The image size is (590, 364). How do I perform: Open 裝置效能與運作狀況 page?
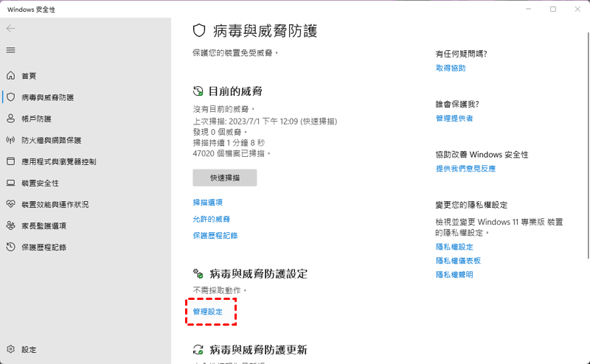(55, 204)
